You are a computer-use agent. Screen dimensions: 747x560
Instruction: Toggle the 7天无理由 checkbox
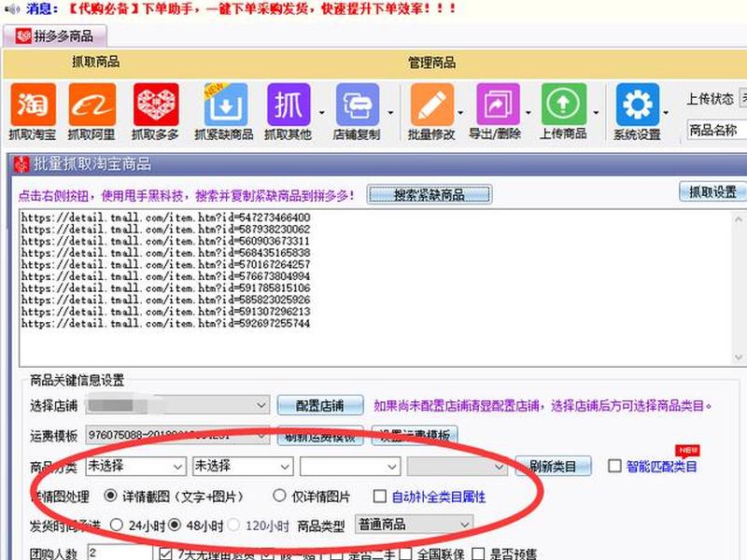pyautogui.click(x=165, y=553)
